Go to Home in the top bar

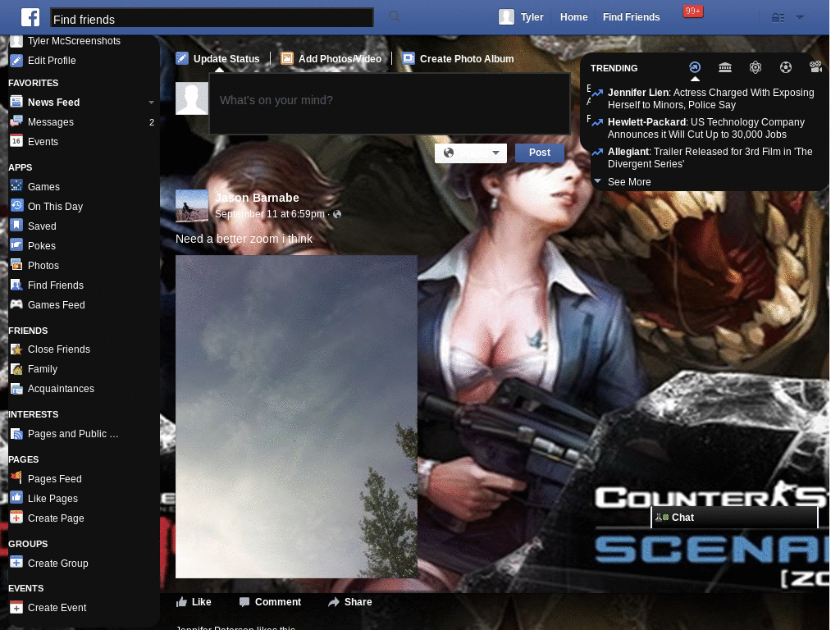coord(573,17)
